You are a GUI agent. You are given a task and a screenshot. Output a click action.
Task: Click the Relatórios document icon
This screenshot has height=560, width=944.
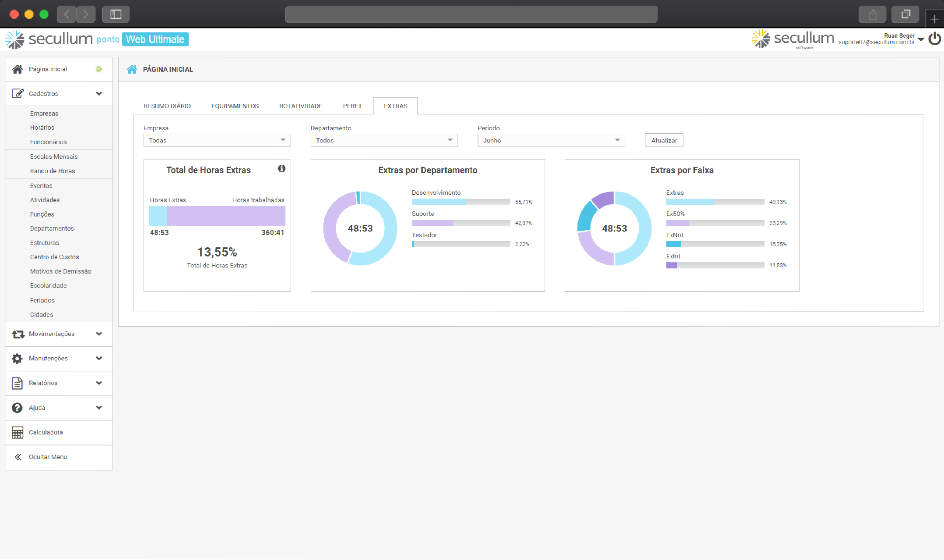(x=17, y=383)
